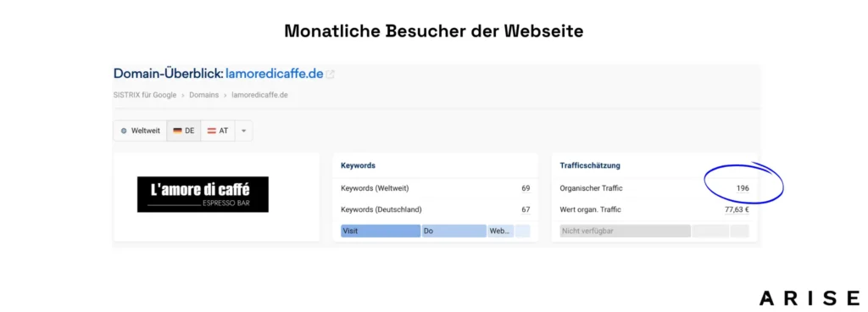Click the Domain-Überblick heading text
Image resolution: width=868 pixels, height=312 pixels.
[x=169, y=74]
